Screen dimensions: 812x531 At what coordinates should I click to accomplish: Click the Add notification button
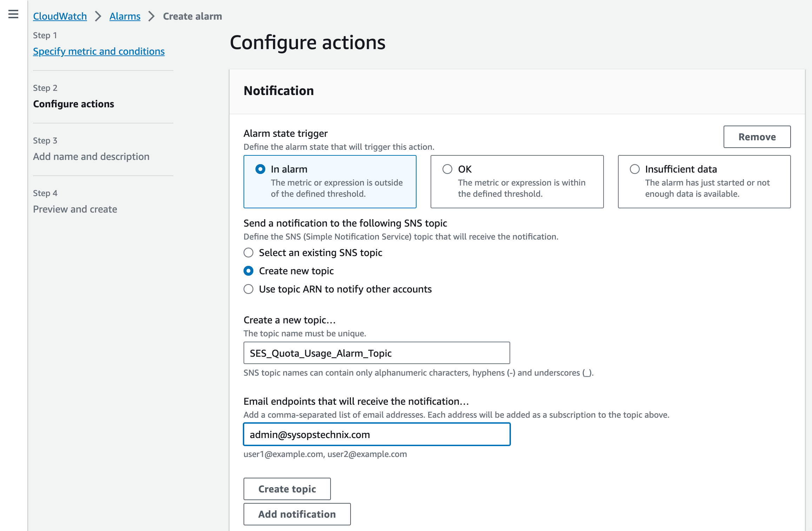(x=297, y=514)
